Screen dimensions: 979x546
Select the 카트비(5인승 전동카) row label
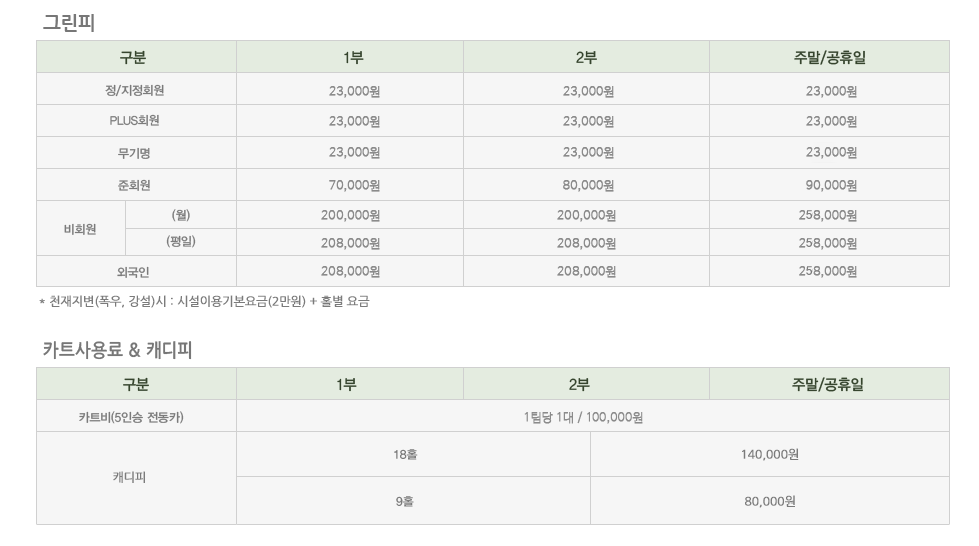131,417
